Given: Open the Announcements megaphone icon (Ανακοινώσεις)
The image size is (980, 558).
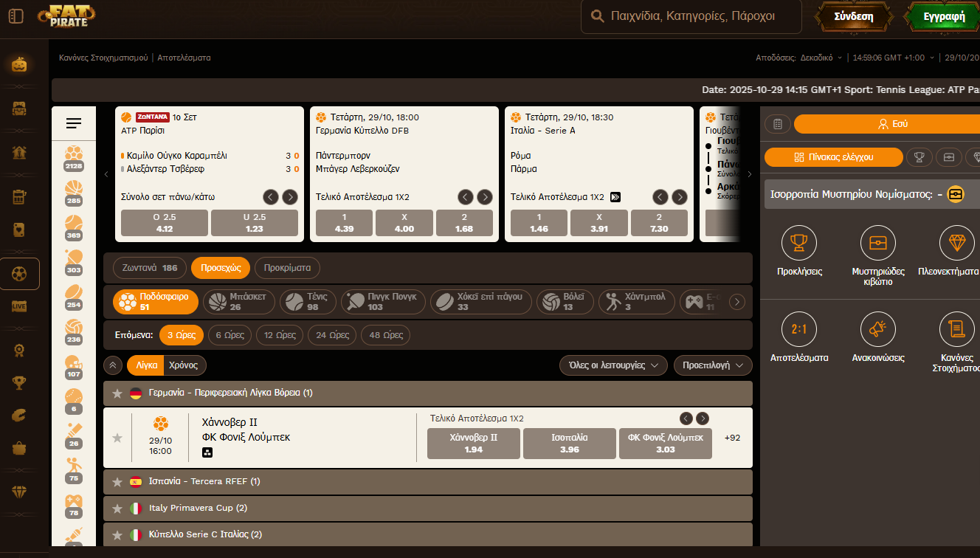Looking at the screenshot, I should [x=877, y=329].
